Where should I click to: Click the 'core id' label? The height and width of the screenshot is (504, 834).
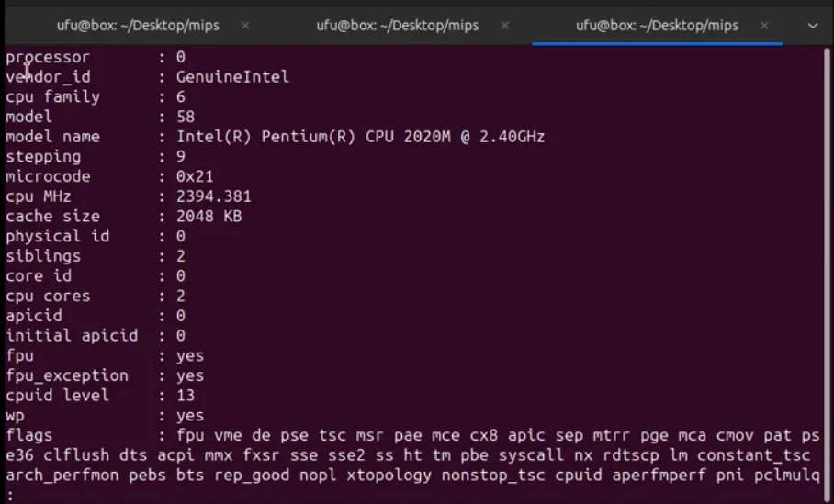pos(39,276)
